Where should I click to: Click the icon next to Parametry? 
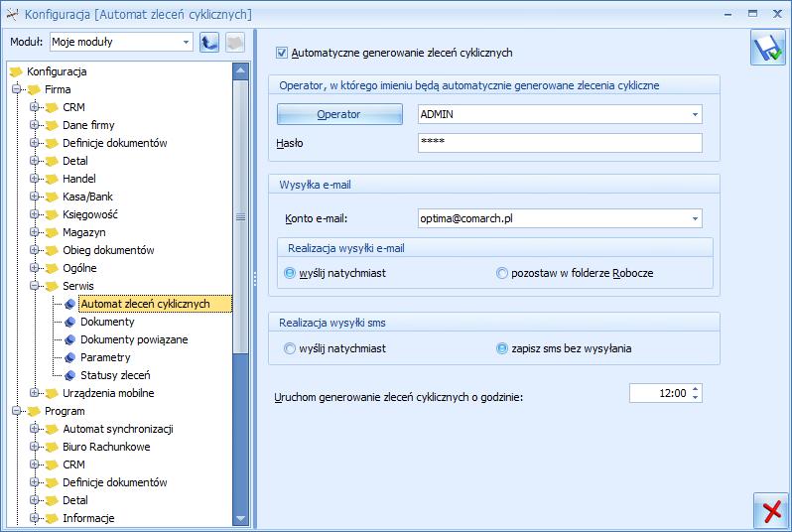tap(70, 357)
